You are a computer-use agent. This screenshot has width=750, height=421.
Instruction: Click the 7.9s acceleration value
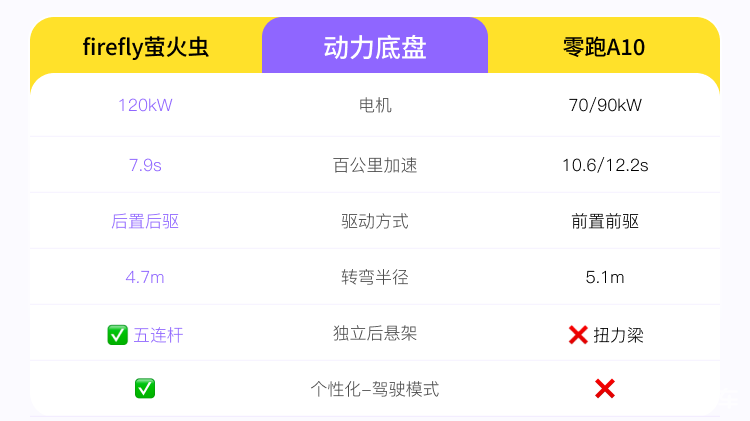click(145, 165)
